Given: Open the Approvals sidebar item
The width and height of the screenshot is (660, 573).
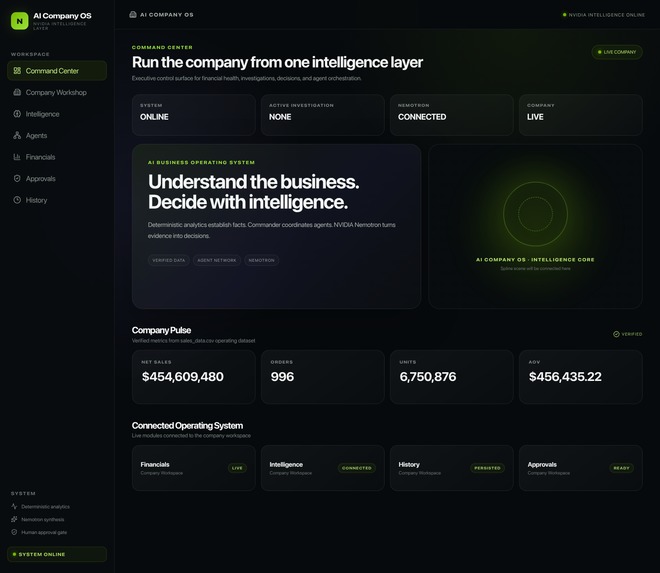Looking at the screenshot, I should coord(57,179).
